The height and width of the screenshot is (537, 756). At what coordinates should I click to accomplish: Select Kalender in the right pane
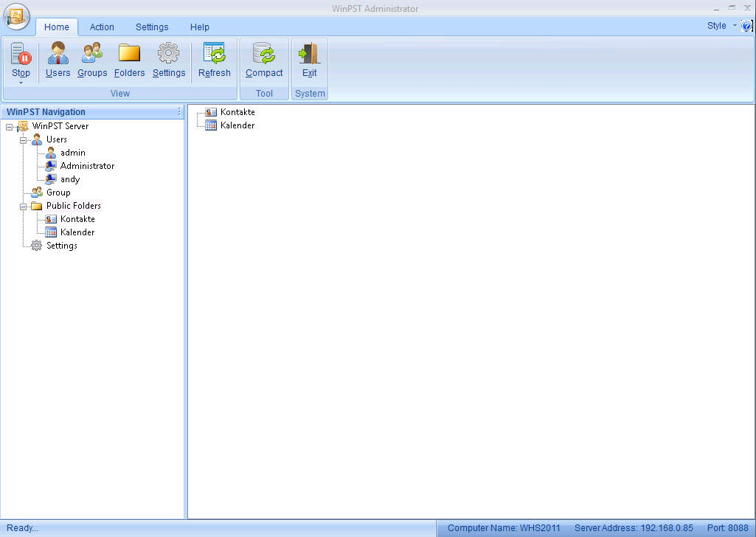[237, 125]
